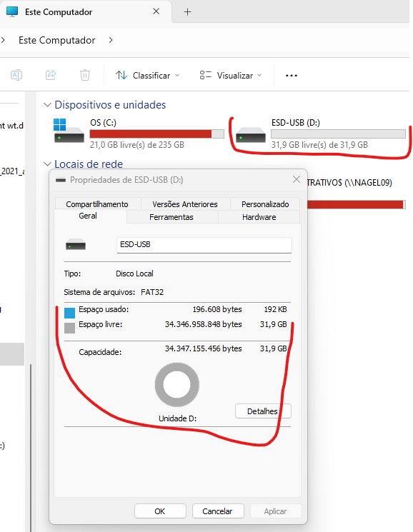Click the Share icon in the toolbar

(x=51, y=75)
